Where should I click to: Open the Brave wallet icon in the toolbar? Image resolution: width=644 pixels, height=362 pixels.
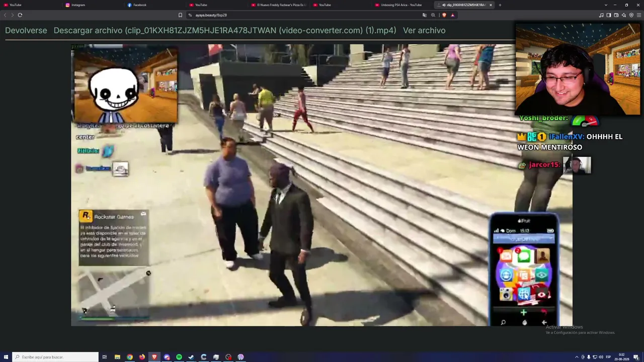pos(616,15)
